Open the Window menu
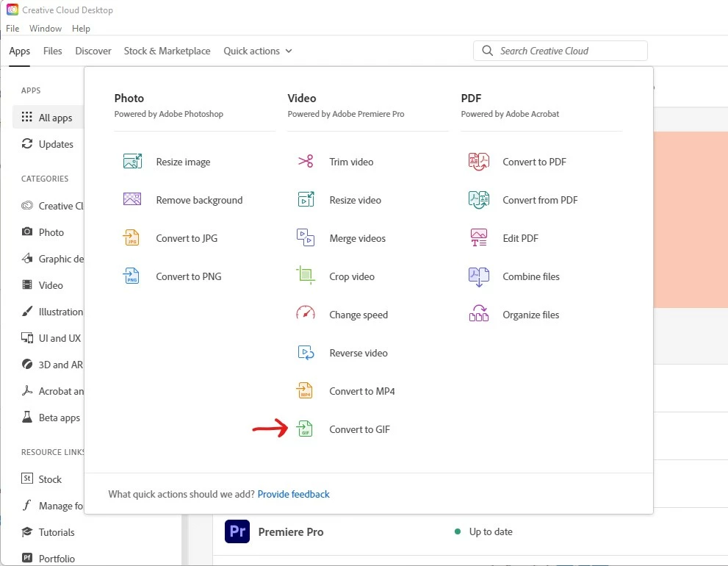The width and height of the screenshot is (728, 566). [x=46, y=29]
